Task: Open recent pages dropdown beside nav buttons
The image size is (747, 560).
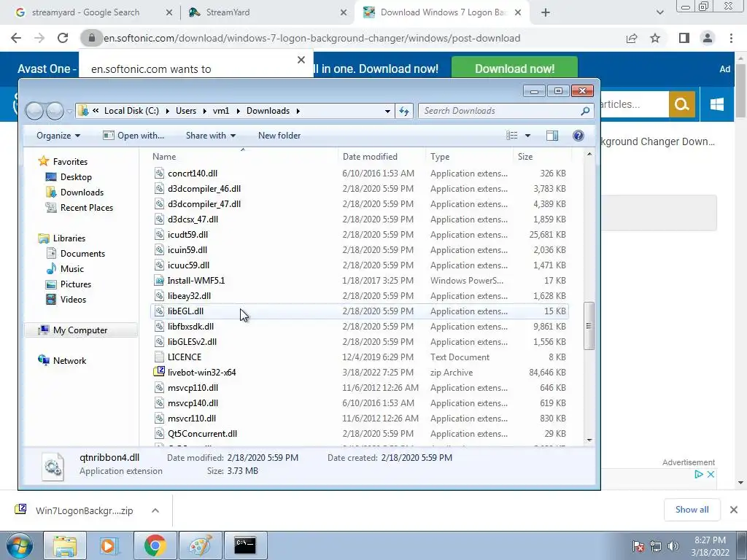Action: [x=69, y=112]
